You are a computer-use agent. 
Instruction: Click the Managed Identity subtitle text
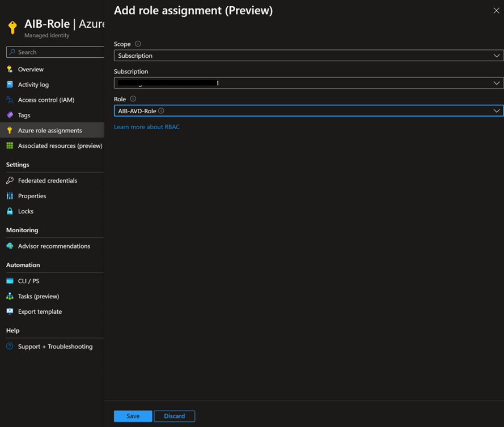(47, 35)
